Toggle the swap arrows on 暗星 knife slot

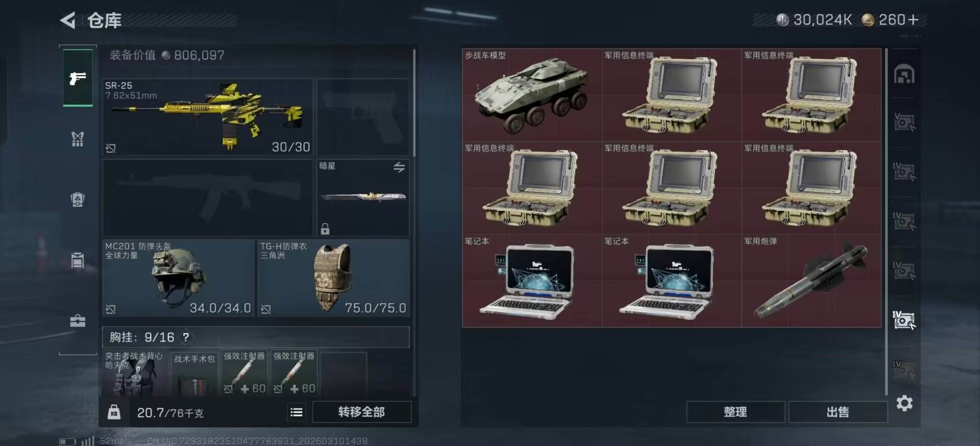pyautogui.click(x=399, y=167)
